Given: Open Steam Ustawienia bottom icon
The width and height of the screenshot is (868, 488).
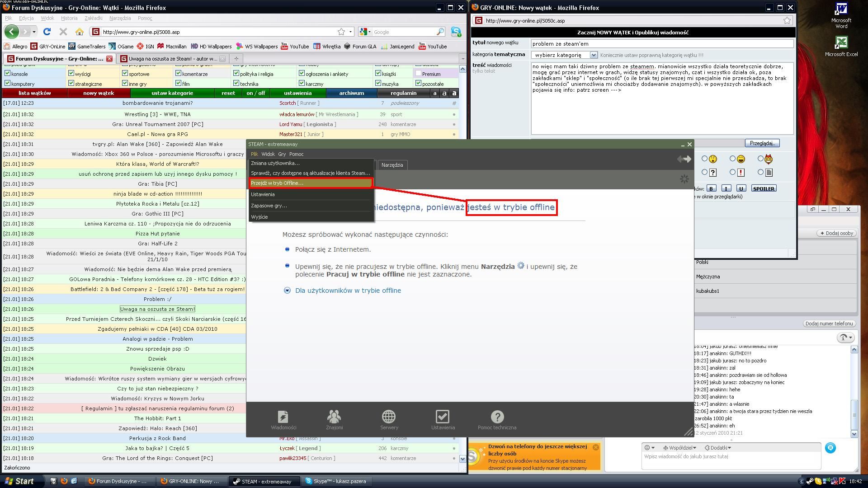Looking at the screenshot, I should tap(443, 420).
